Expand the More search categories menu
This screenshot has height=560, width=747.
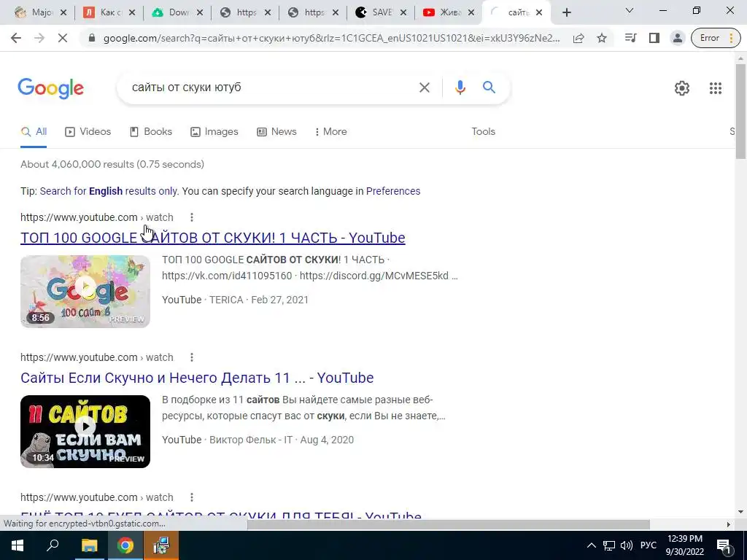click(330, 132)
